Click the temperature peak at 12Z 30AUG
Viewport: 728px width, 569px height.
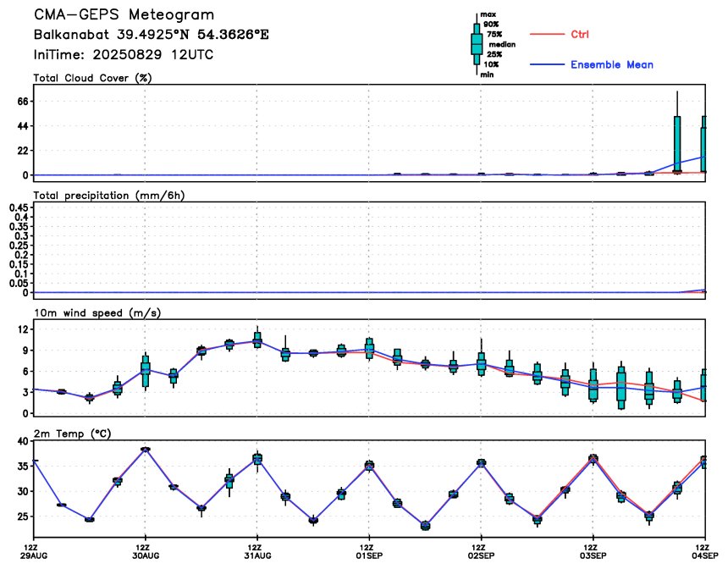point(146,449)
